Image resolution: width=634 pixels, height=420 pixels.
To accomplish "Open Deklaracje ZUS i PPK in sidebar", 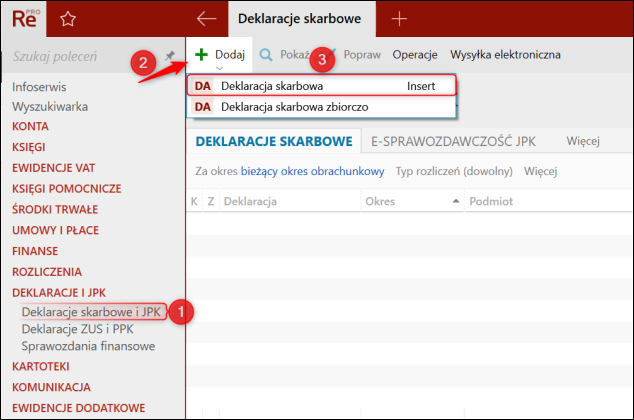I will [78, 329].
